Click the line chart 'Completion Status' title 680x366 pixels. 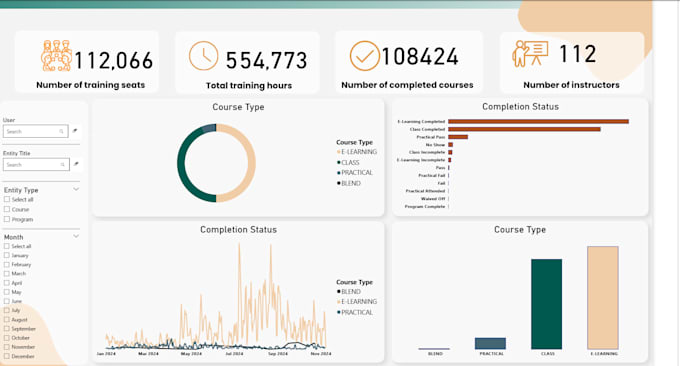click(238, 230)
